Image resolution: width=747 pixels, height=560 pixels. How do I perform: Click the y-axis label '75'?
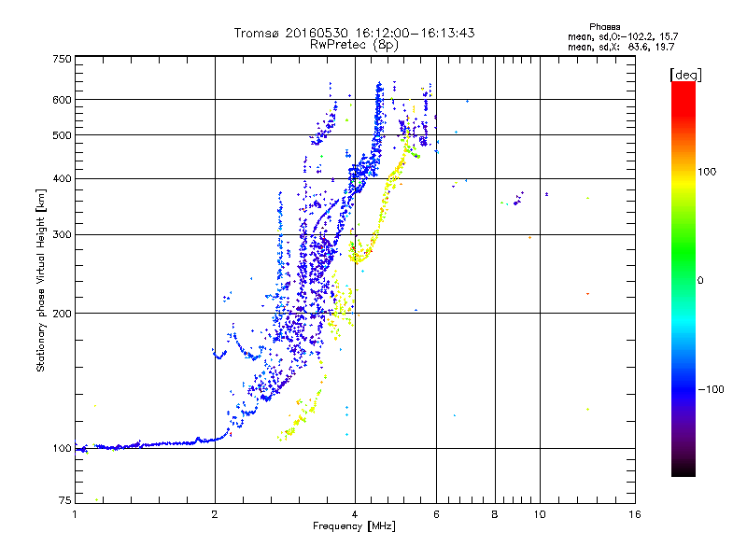coord(64,500)
